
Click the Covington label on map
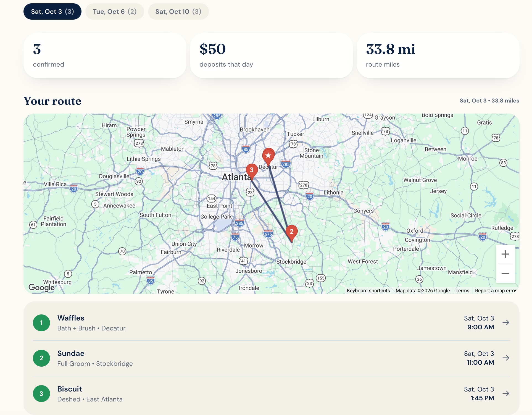(x=417, y=240)
